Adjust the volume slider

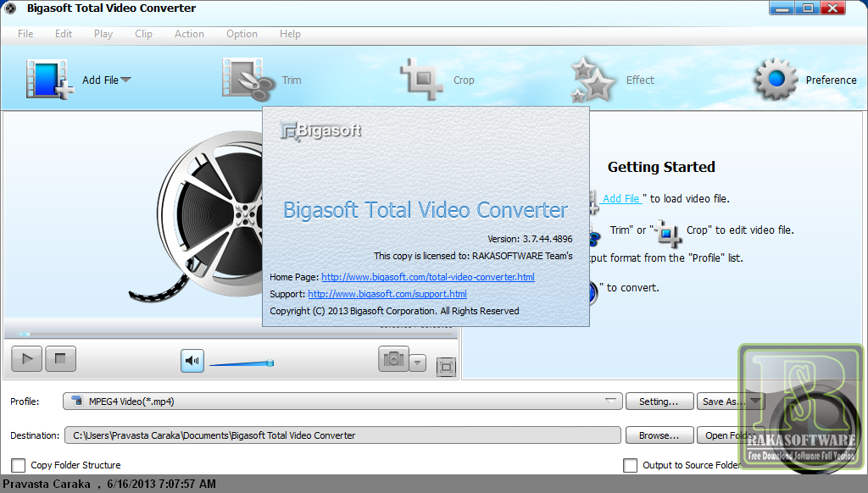point(242,363)
